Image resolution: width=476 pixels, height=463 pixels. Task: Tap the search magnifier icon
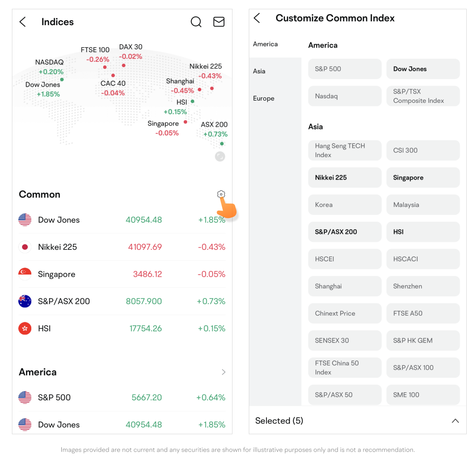[196, 22]
